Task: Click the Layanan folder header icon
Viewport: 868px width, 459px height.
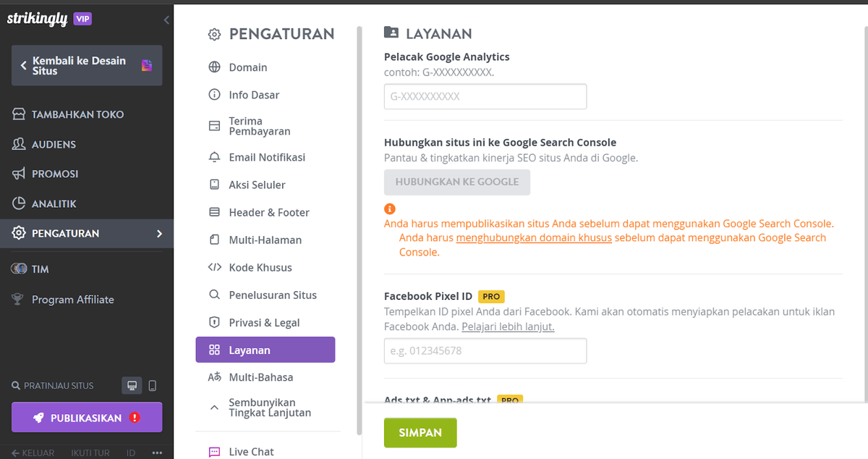Action: (391, 33)
